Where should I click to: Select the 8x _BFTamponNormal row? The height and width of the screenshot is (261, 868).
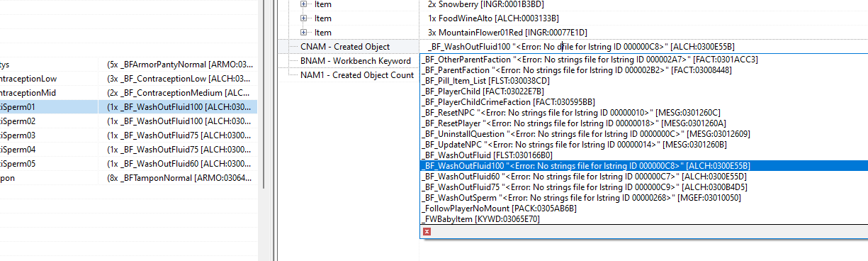click(x=128, y=178)
